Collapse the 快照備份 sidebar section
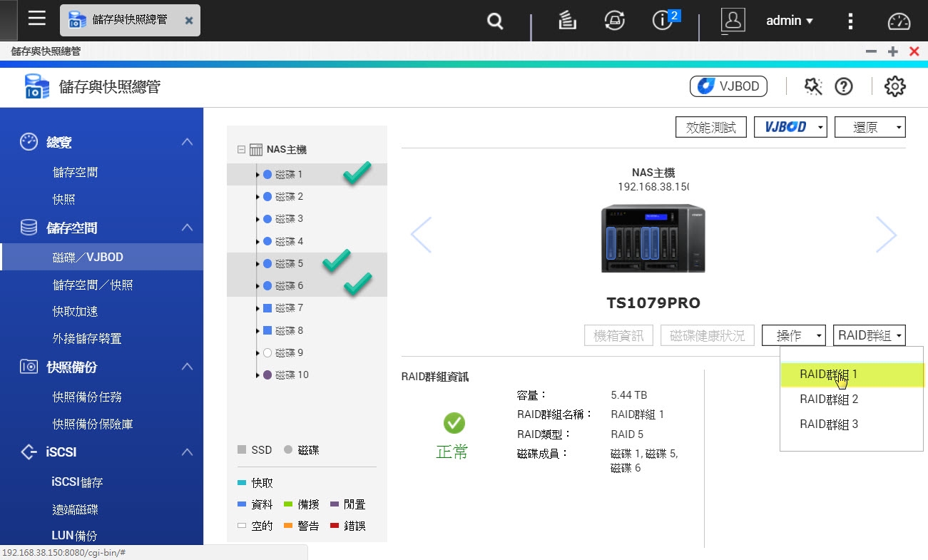This screenshot has width=928, height=560. pos(187,367)
